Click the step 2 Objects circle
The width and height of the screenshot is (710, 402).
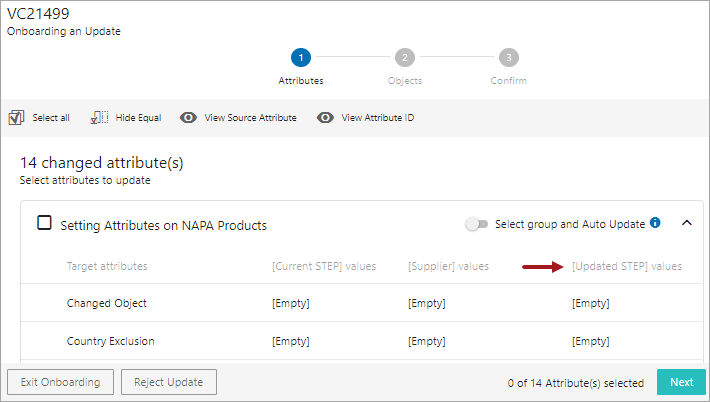[x=405, y=57]
